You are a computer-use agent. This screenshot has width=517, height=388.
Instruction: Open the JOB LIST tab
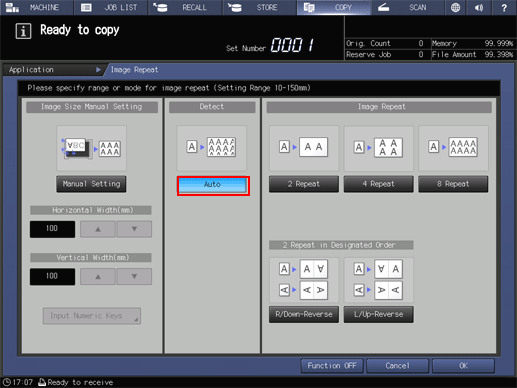[110, 7]
